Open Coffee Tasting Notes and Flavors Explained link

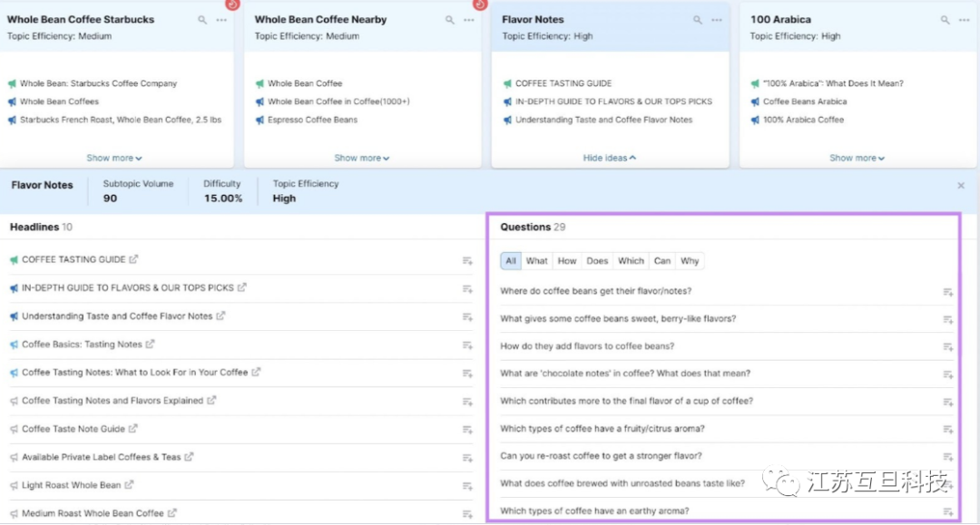113,401
